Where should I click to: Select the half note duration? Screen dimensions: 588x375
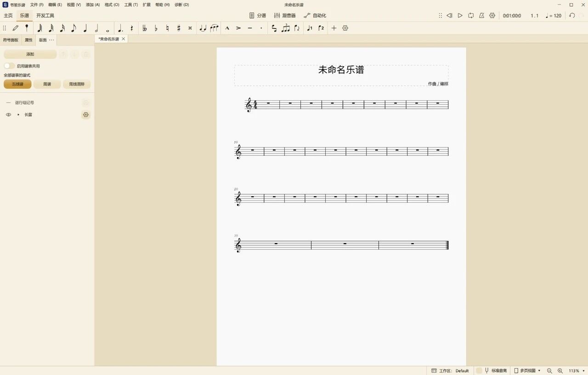[x=96, y=28]
